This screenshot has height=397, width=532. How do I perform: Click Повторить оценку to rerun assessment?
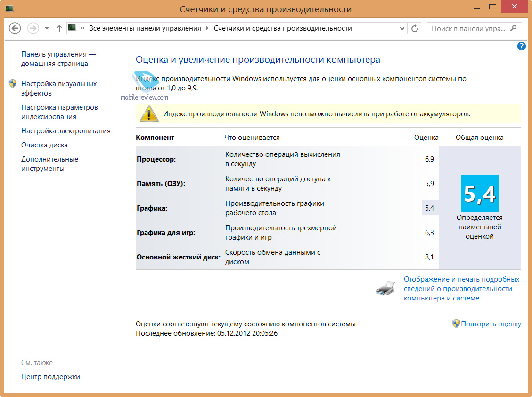491,324
